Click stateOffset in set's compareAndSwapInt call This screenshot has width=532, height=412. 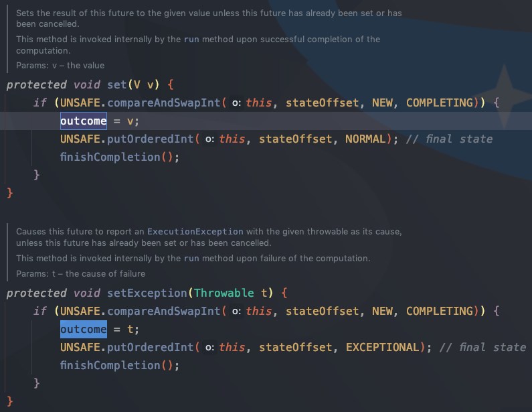pyautogui.click(x=323, y=102)
